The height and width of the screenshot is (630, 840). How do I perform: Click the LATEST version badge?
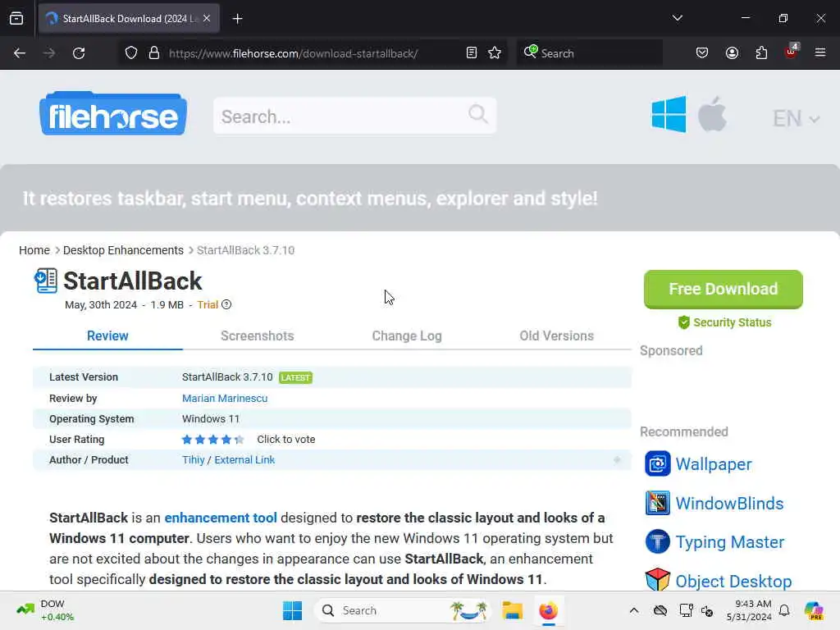[x=295, y=377]
